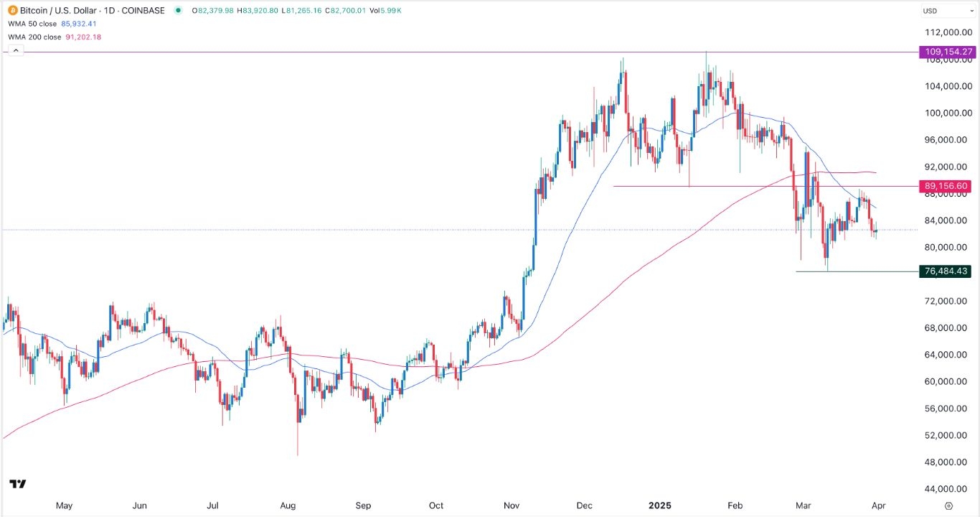Click the 85,932.41 WMA 50 value

click(83, 24)
